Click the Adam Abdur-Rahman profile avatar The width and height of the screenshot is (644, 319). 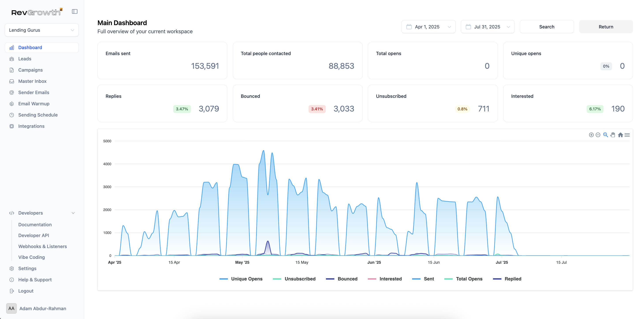tap(11, 308)
